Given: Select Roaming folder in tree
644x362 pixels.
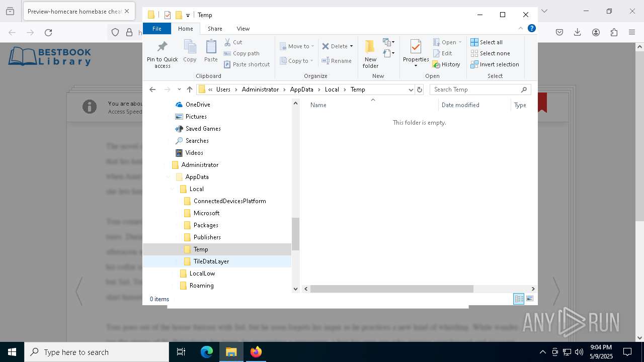Looking at the screenshot, I should (201, 286).
